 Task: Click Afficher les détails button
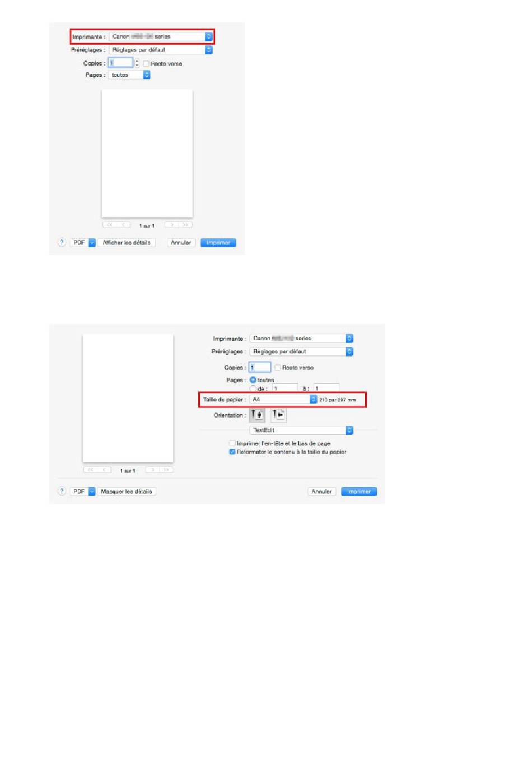coord(127,243)
